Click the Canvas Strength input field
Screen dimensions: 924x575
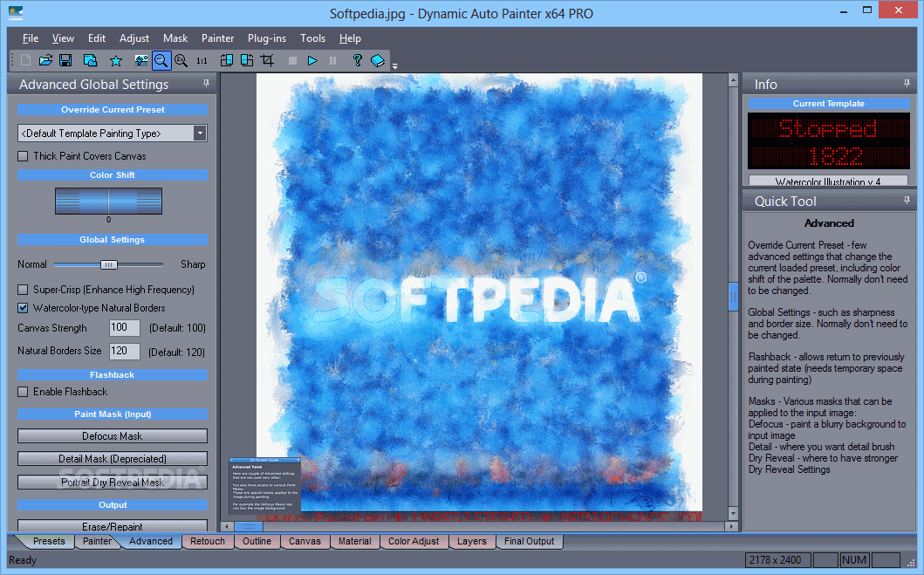pos(125,327)
